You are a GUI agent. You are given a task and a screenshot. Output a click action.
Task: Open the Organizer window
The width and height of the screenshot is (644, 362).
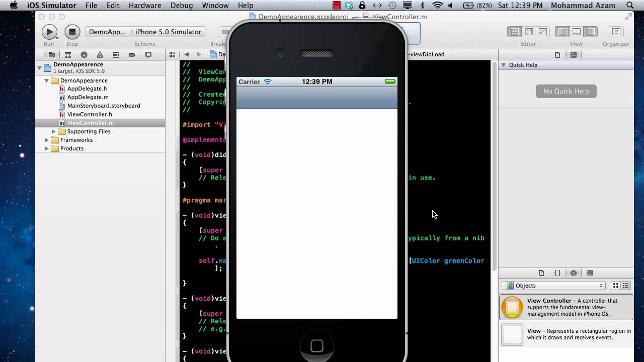(x=616, y=32)
